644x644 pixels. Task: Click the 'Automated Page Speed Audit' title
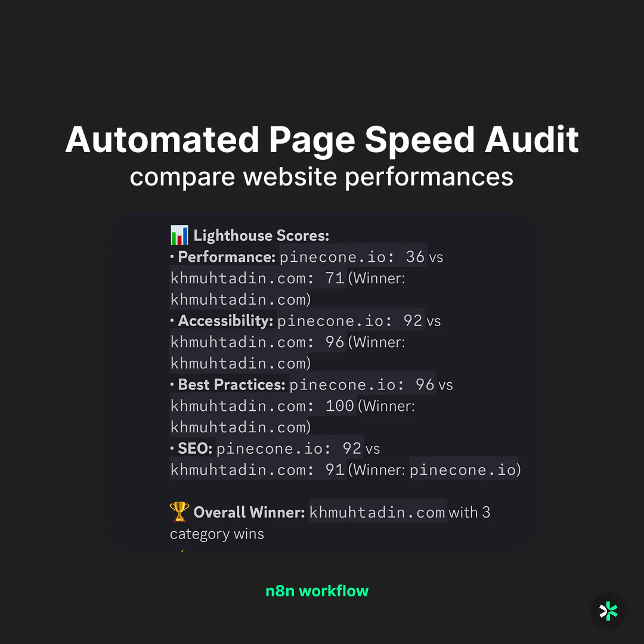[322, 140]
